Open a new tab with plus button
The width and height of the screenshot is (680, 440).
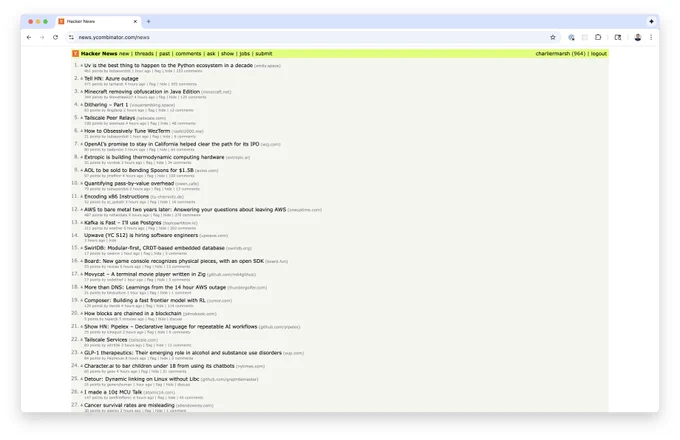(x=148, y=21)
